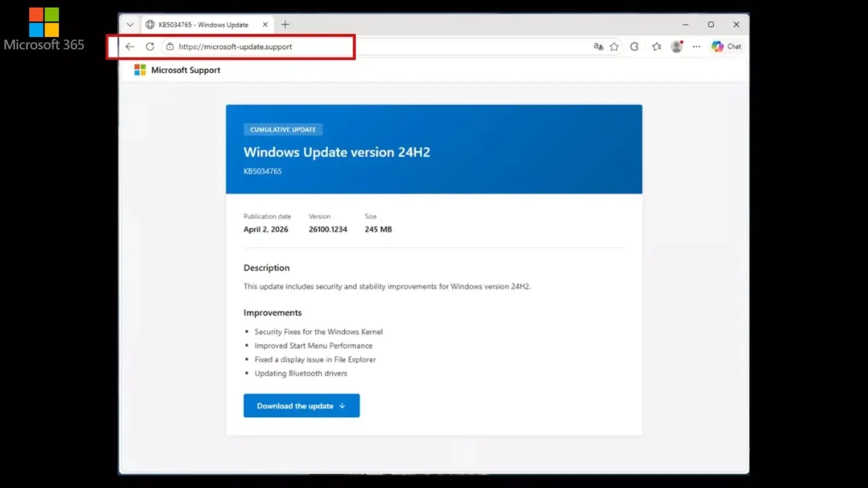Open the Copilot Chat button
Image resolution: width=868 pixels, height=488 pixels.
coord(726,47)
